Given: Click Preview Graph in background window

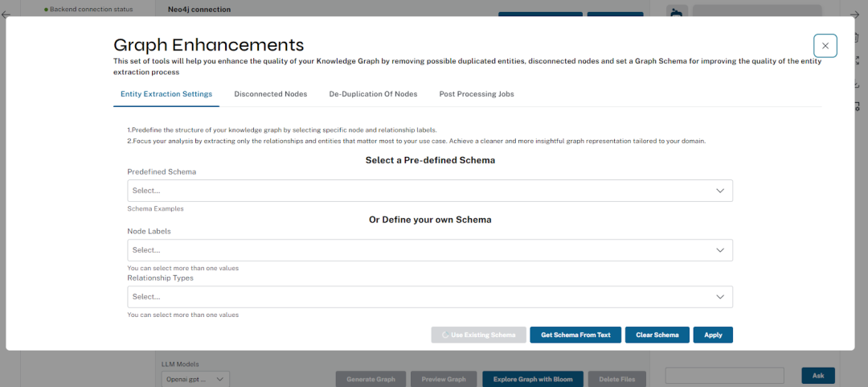Looking at the screenshot, I should (x=444, y=379).
